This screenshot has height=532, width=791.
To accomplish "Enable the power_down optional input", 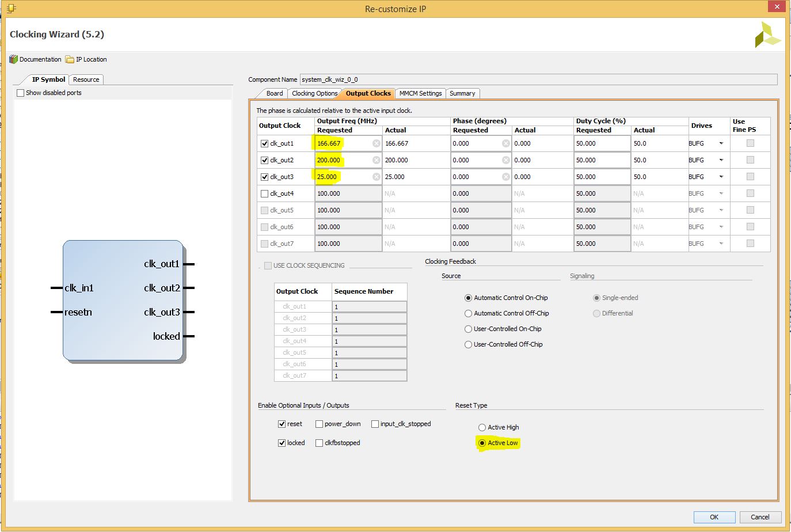I will 319,424.
